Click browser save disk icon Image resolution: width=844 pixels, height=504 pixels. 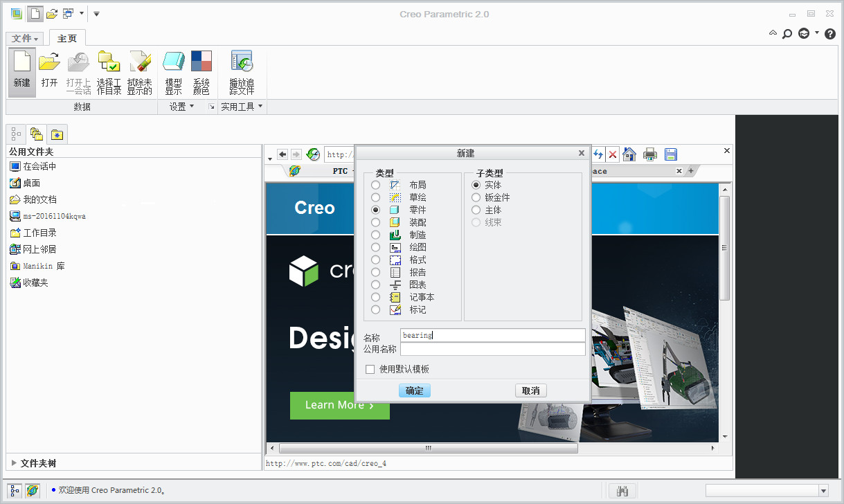pyautogui.click(x=671, y=154)
